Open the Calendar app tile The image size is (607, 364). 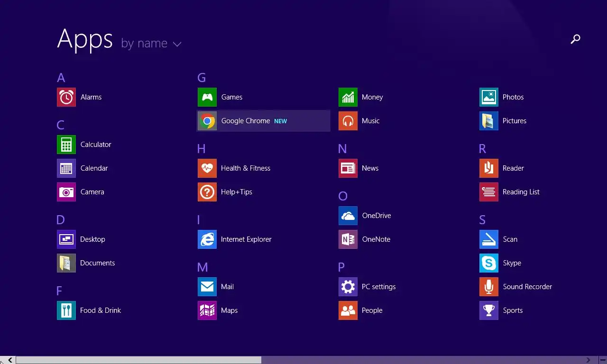click(66, 168)
